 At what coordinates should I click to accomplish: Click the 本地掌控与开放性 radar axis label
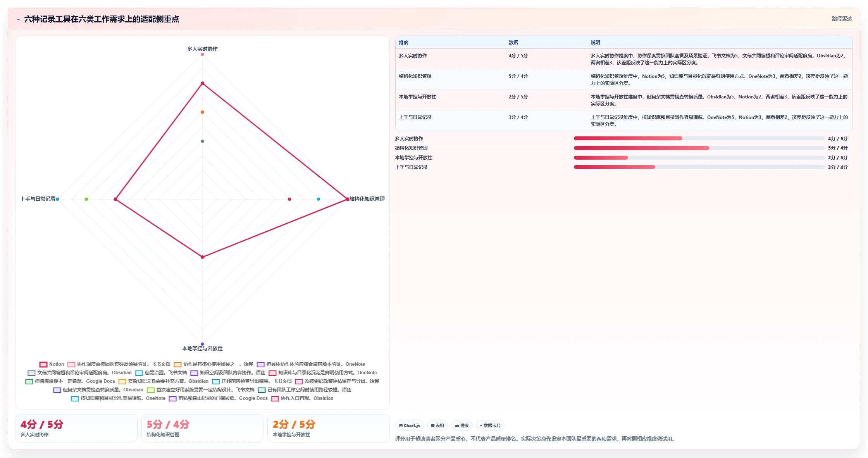(x=202, y=348)
